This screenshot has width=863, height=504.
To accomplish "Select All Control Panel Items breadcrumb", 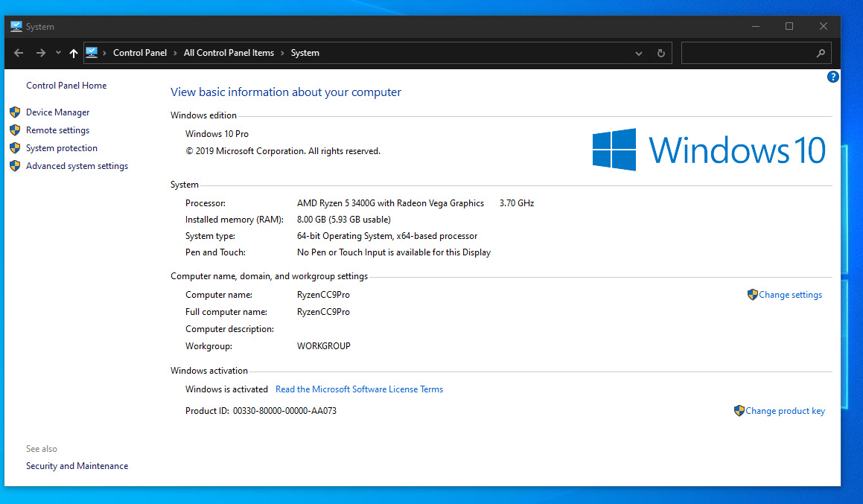I will pyautogui.click(x=229, y=53).
